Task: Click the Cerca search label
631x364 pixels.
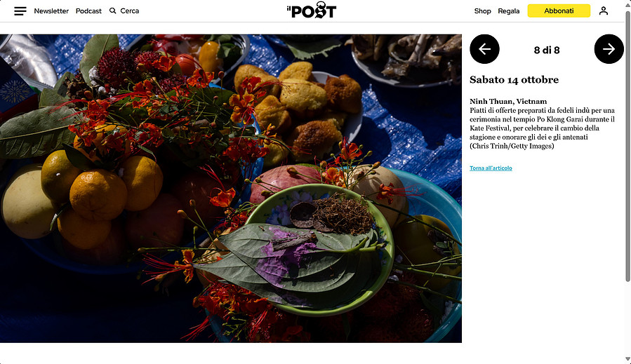Action: point(130,11)
